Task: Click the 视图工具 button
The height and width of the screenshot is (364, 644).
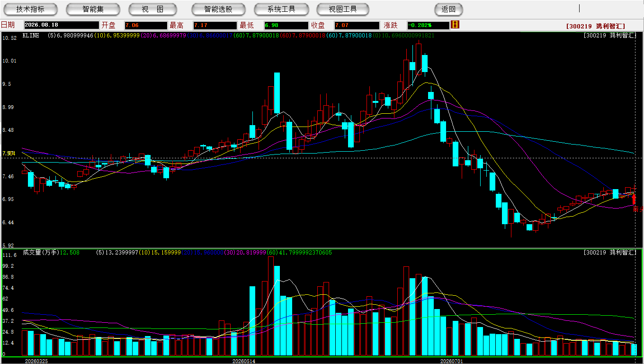Action: coord(343,9)
